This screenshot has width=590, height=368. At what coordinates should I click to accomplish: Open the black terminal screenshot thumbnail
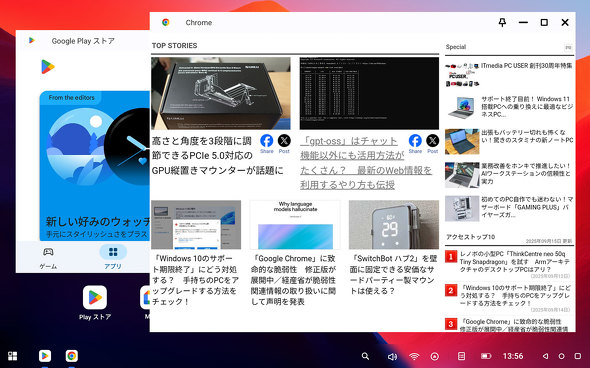click(369, 93)
